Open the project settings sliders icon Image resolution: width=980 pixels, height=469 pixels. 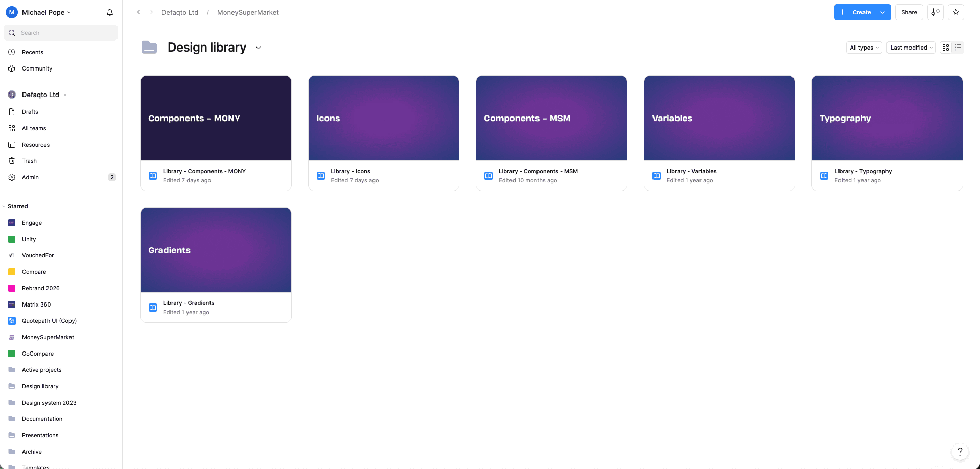click(x=936, y=12)
